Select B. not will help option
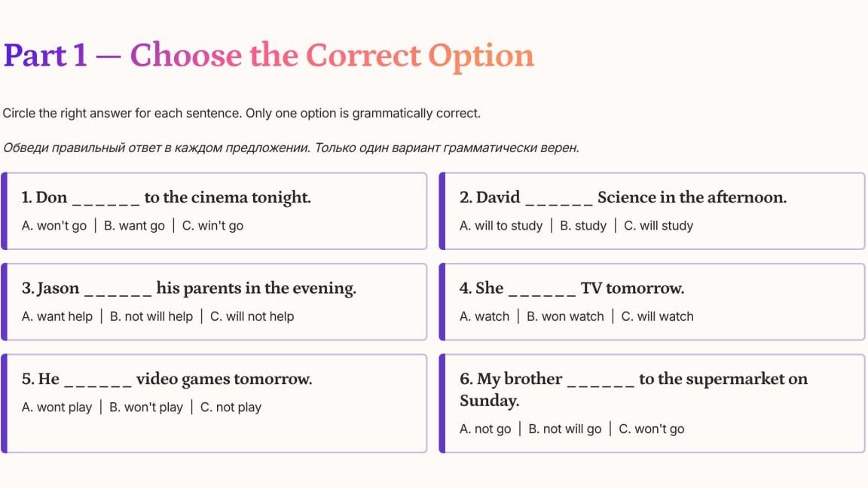 (151, 316)
